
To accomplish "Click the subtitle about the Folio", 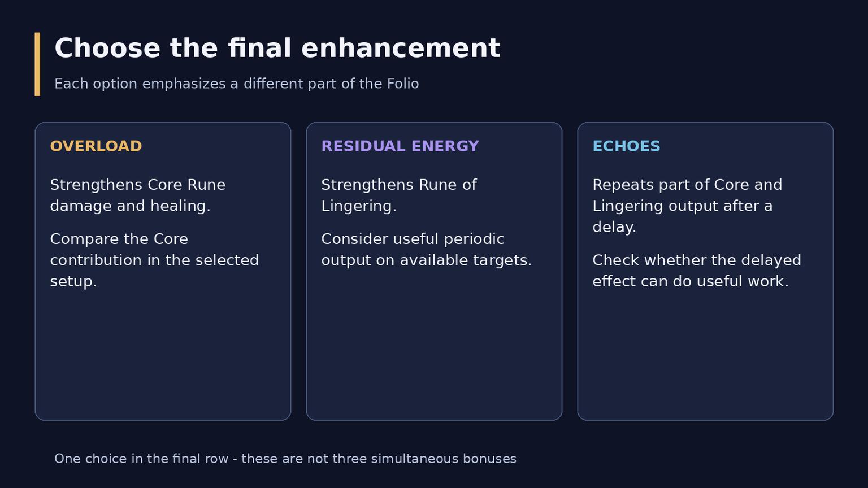I will pos(237,84).
